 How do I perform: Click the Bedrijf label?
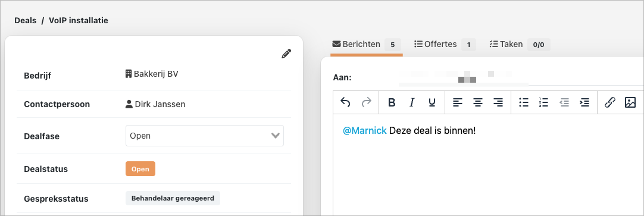(37, 76)
